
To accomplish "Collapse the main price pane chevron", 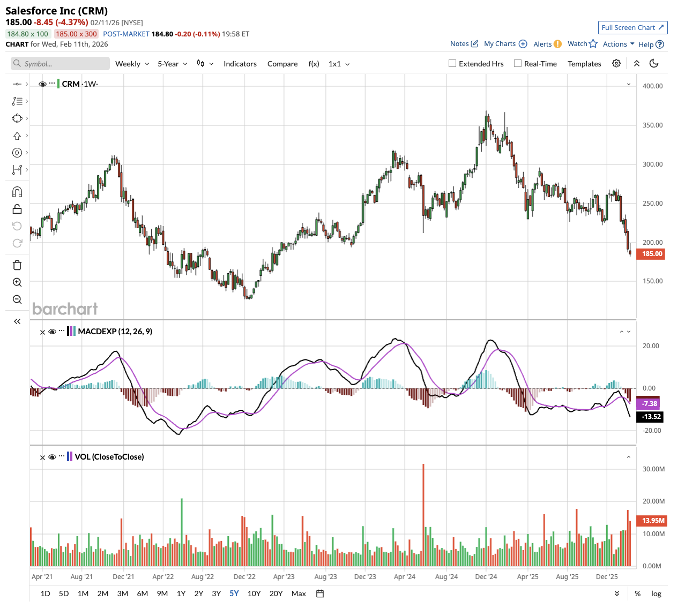I will click(x=629, y=84).
